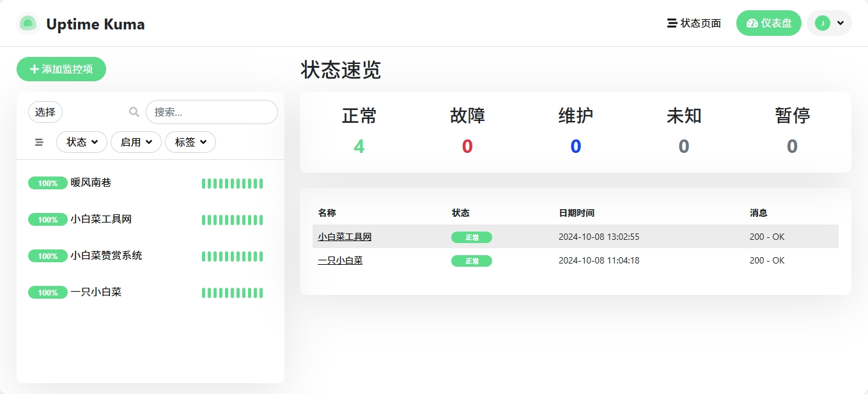This screenshot has height=394, width=868.
Task: Open the 状态 filter dropdown
Action: pyautogui.click(x=81, y=142)
